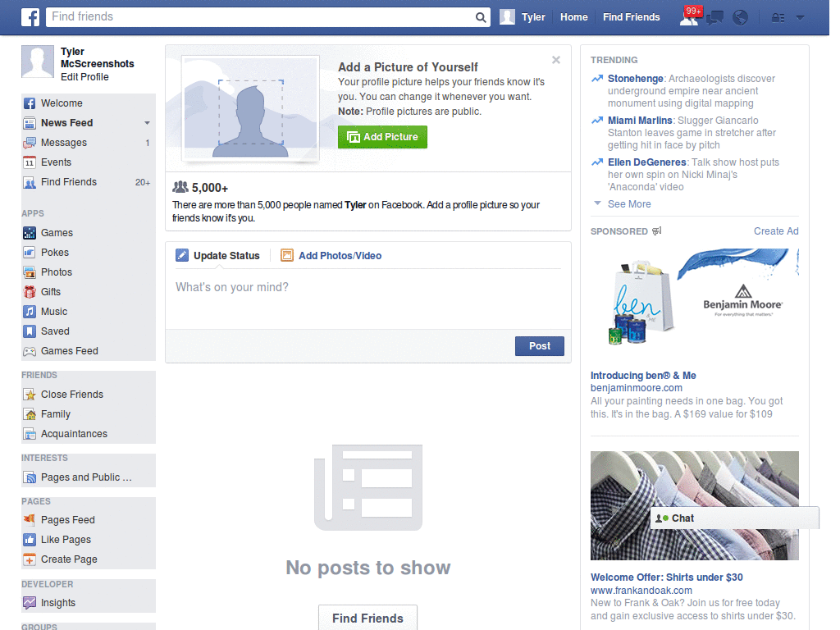
Task: Click the Edit Profile link
Action: pos(84,77)
